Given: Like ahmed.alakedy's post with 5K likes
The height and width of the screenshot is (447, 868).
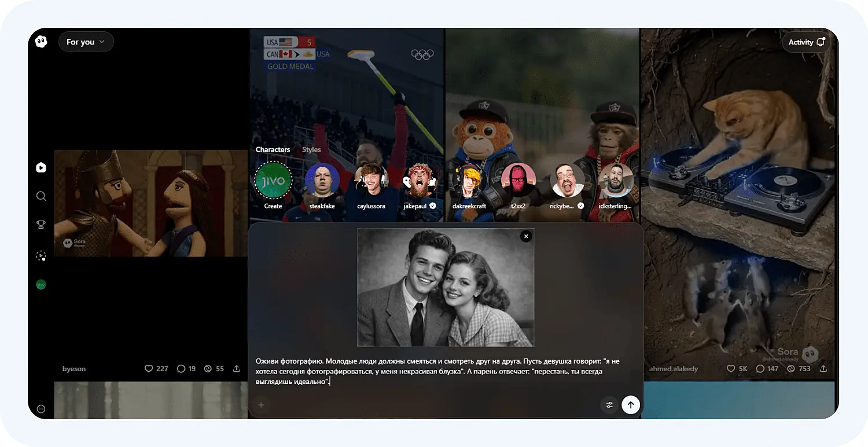Looking at the screenshot, I should tap(738, 369).
